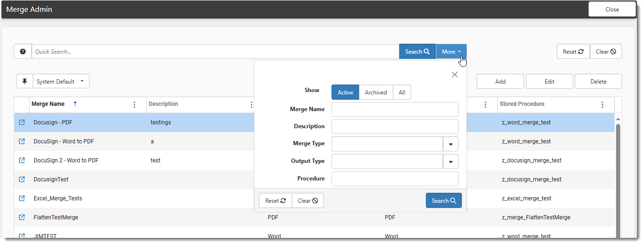This screenshot has width=644, height=245.
Task: Open Stored Procedure column options menu
Action: pos(602,104)
